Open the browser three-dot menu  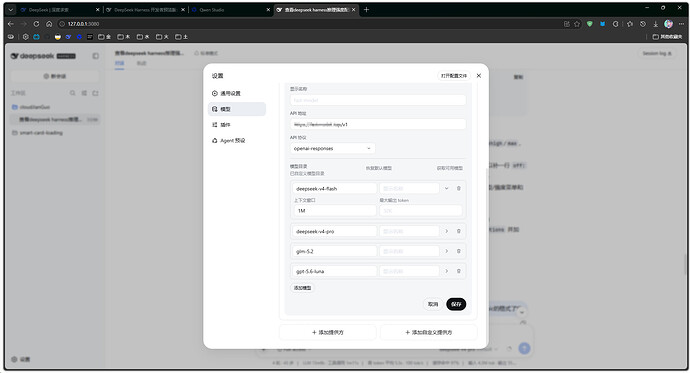[x=680, y=24]
